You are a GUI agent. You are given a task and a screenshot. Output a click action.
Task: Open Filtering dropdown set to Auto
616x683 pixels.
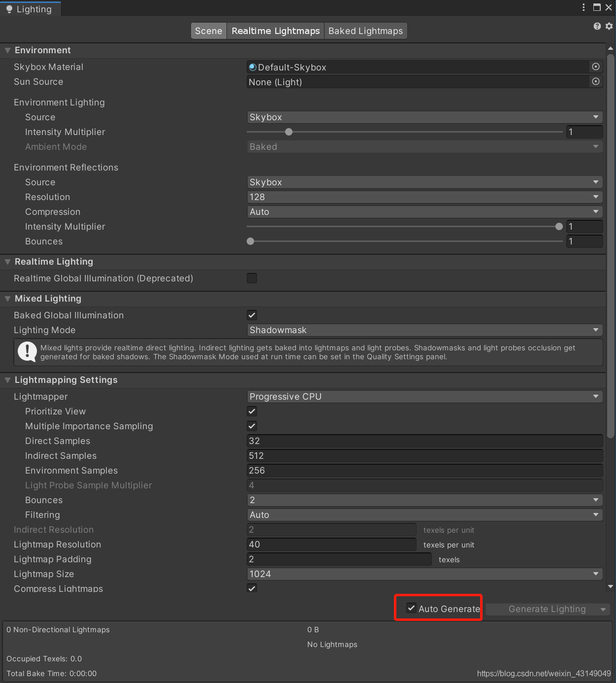click(x=424, y=515)
